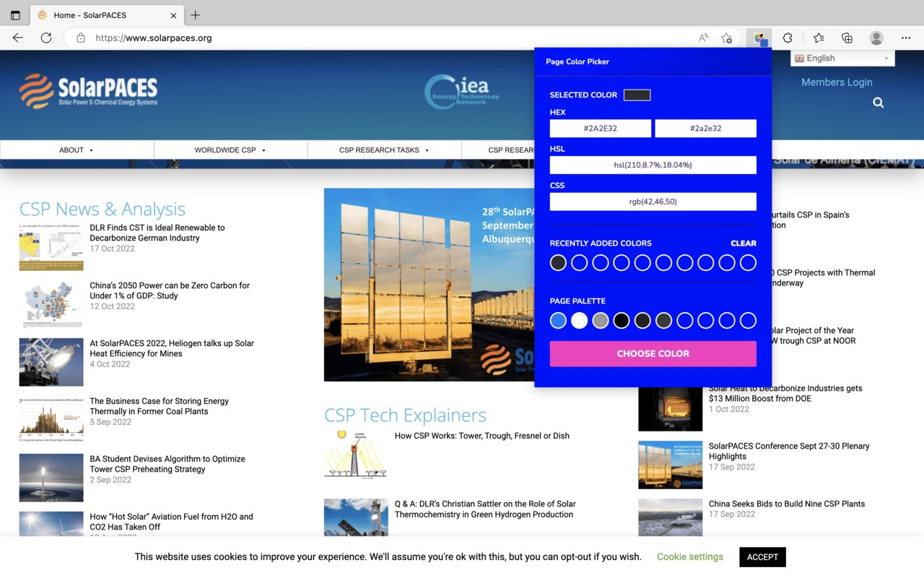Expand the WORLDWIDE CSP menu
Image resolution: width=924 pixels, height=578 pixels.
pyautogui.click(x=230, y=150)
